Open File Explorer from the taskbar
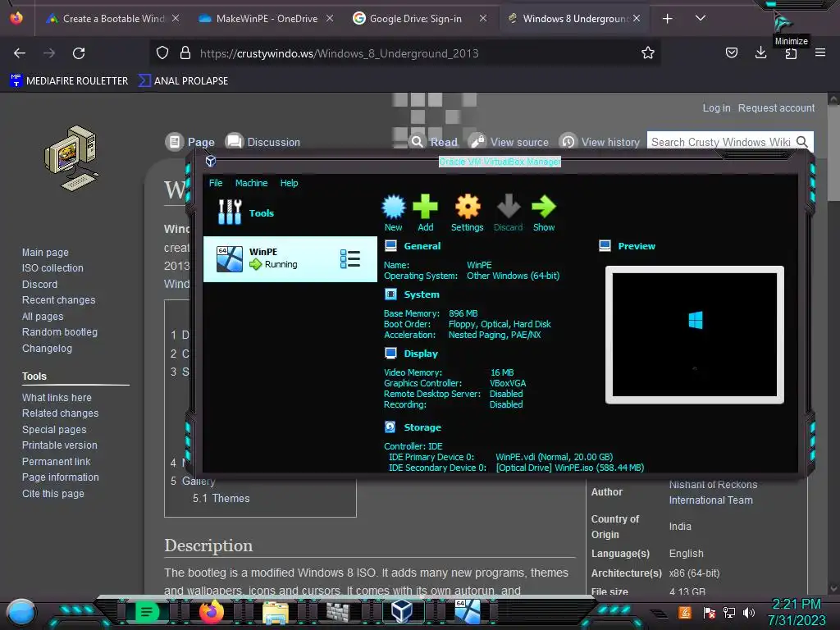840x630 pixels. tap(276, 612)
